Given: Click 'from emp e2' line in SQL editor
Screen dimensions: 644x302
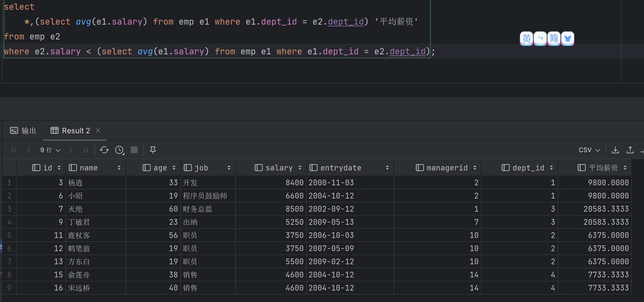Looking at the screenshot, I should click(x=32, y=37).
